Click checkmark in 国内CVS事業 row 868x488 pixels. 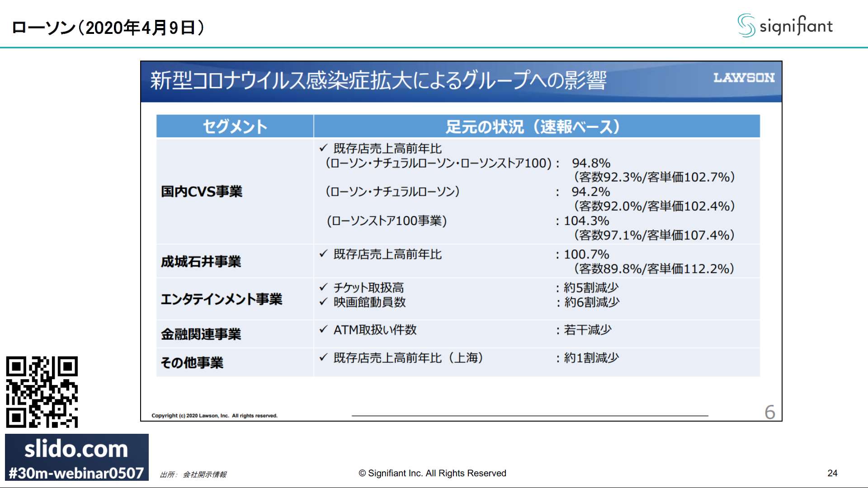point(323,148)
